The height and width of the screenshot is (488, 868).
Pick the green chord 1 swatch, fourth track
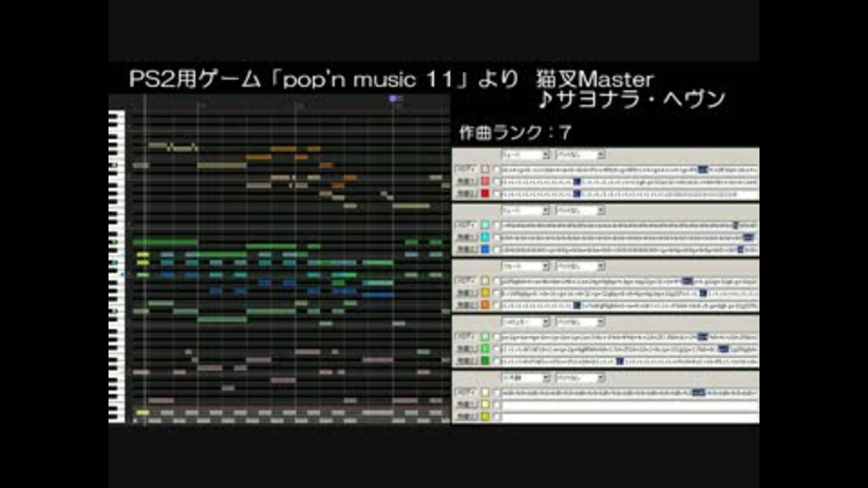486,349
